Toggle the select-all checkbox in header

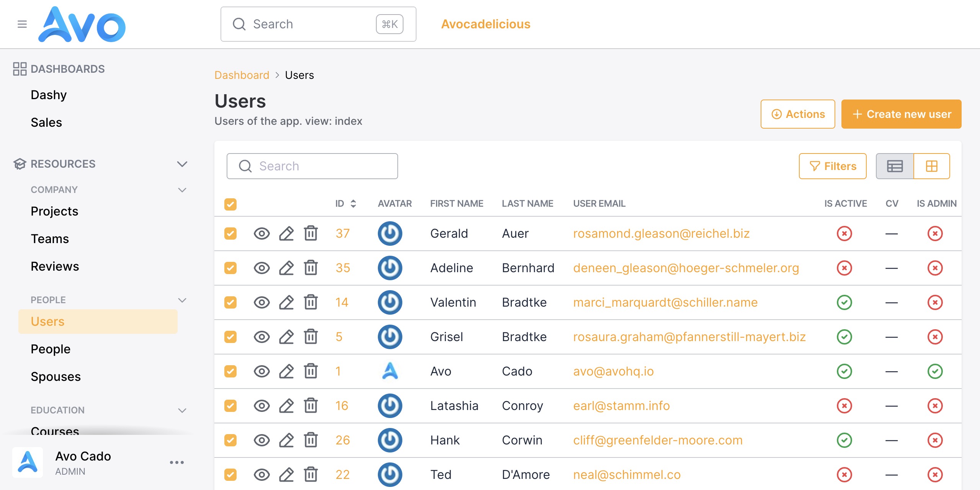click(230, 204)
